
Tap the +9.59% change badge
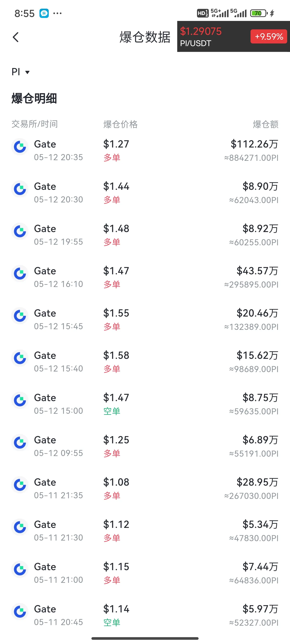(269, 36)
